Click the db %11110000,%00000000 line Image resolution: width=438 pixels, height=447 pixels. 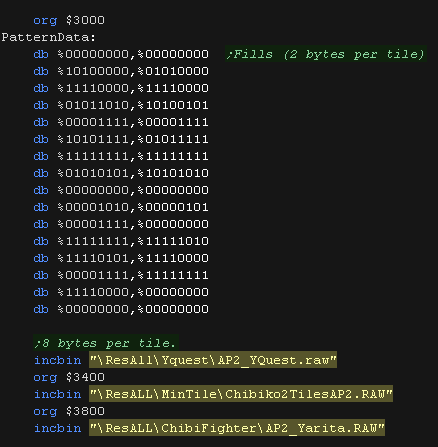[x=121, y=292]
